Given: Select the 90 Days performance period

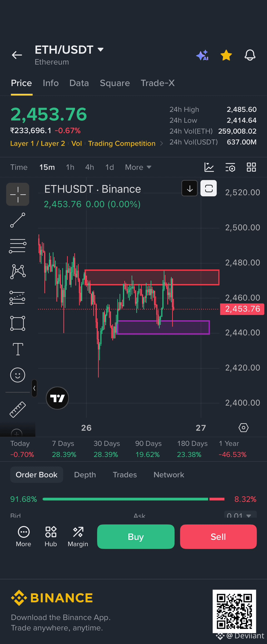Looking at the screenshot, I should click(148, 449).
